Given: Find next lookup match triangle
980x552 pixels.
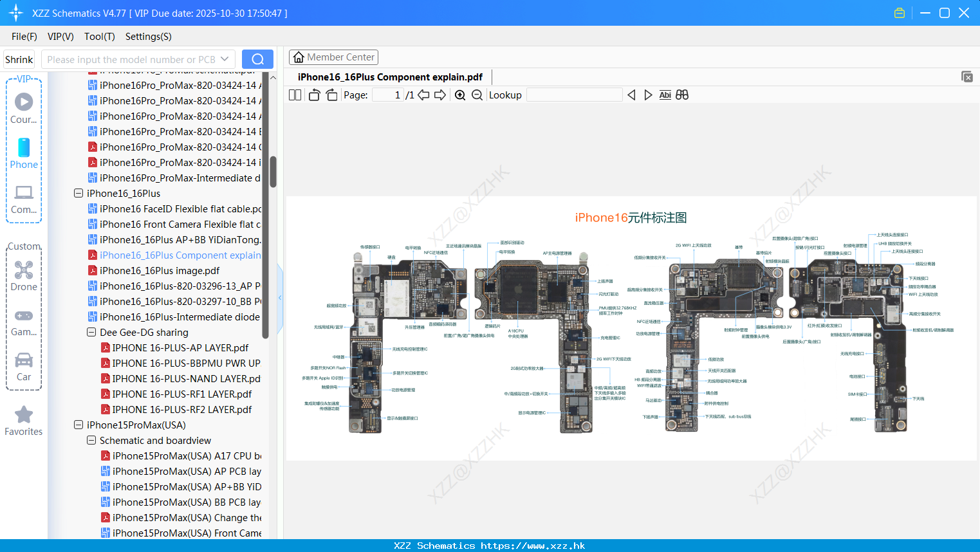Looking at the screenshot, I should click(x=648, y=95).
